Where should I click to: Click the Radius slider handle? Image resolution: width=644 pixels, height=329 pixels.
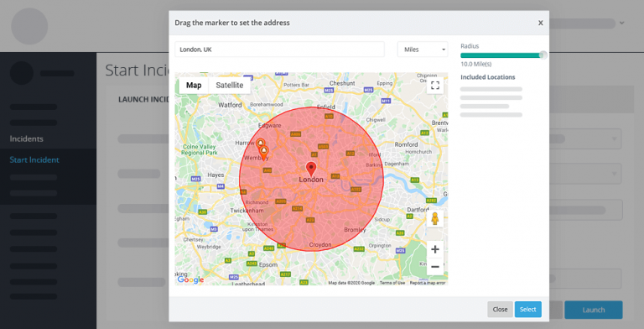tap(543, 55)
